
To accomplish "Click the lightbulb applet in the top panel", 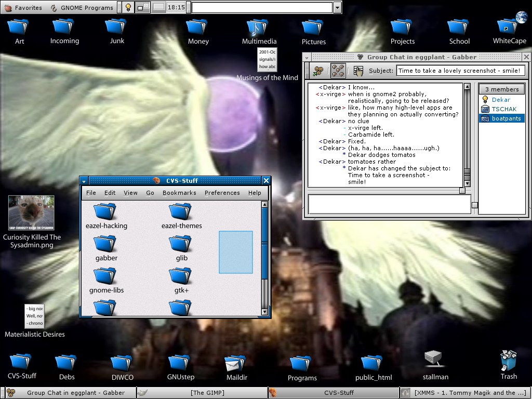I will [x=128, y=7].
